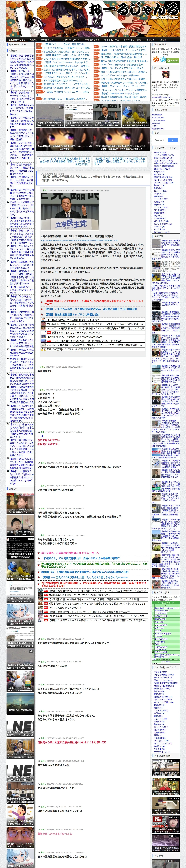The image size is (186, 868).
Task: Open 中東情勢 (658) category link
Action: (160, 152)
